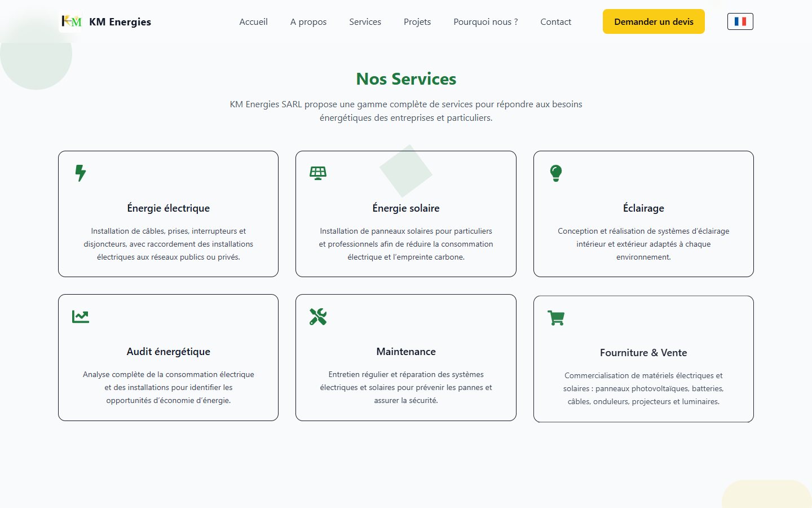Click the chart line icon for Audit énergétique
This screenshot has width=812, height=508.
pos(81,316)
